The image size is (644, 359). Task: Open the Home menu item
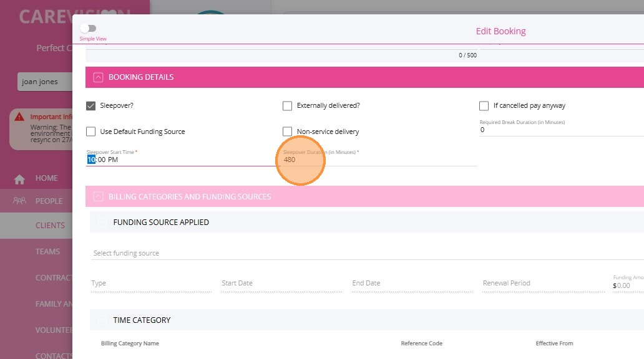click(46, 178)
